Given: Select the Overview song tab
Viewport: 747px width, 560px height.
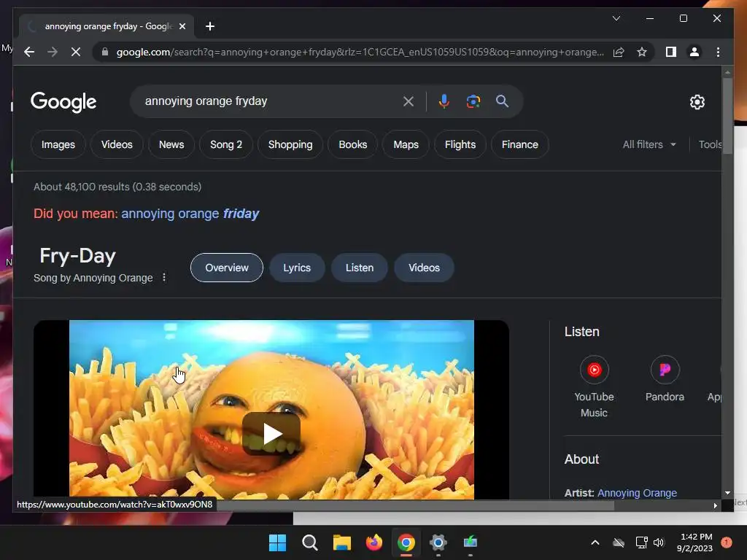Looking at the screenshot, I should coord(227,268).
